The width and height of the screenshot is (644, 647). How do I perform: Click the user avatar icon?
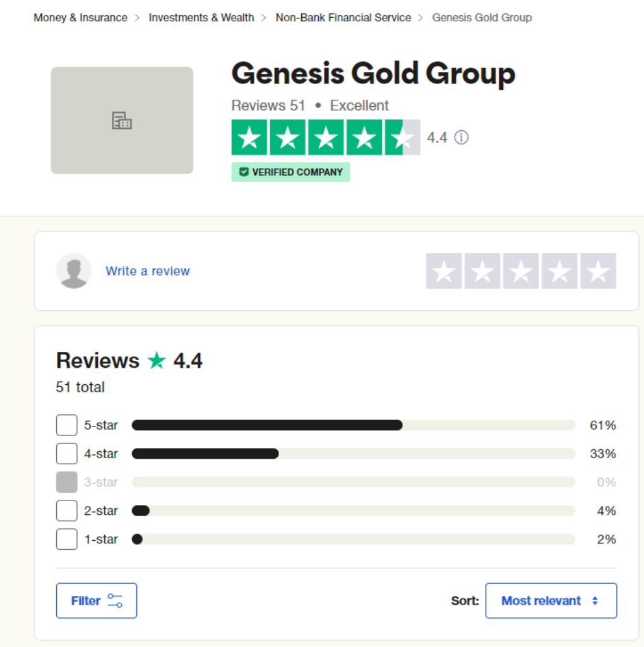point(74,271)
